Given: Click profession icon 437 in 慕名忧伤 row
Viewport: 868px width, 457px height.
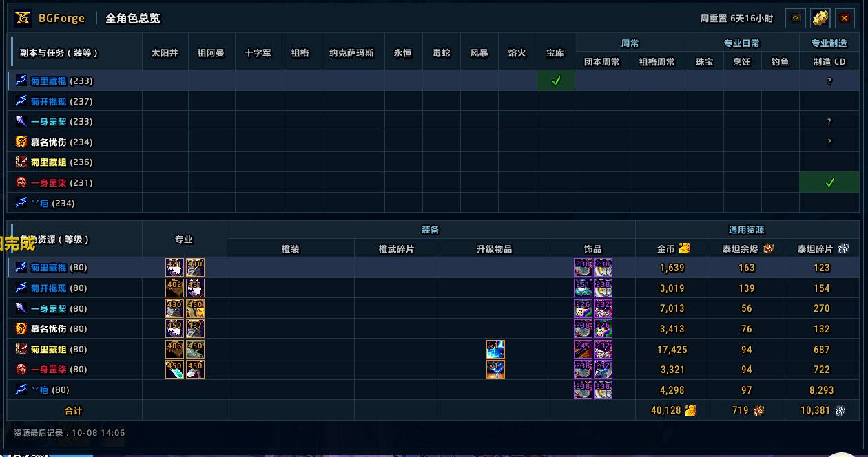Looking at the screenshot, I should click(196, 328).
